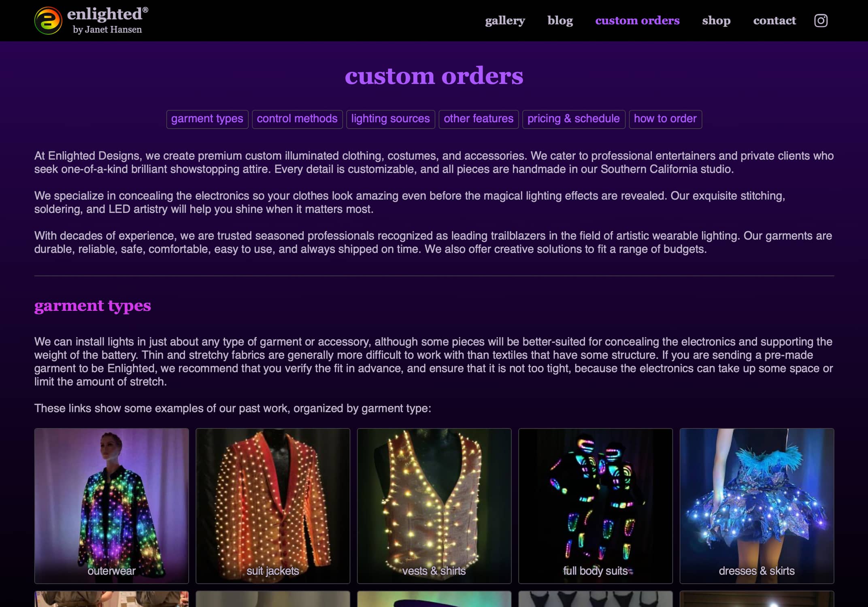This screenshot has width=868, height=607.
Task: Open vests & shirts thumbnail
Action: pyautogui.click(x=434, y=506)
